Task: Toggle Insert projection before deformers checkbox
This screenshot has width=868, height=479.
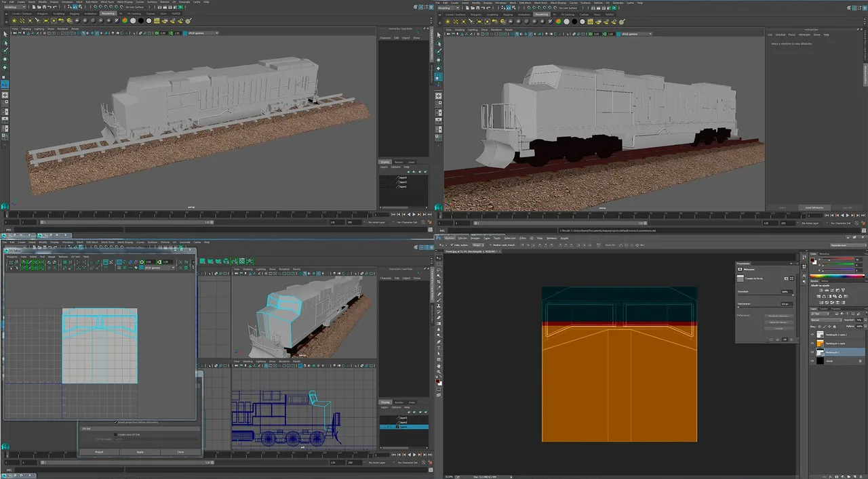Action: (115, 422)
